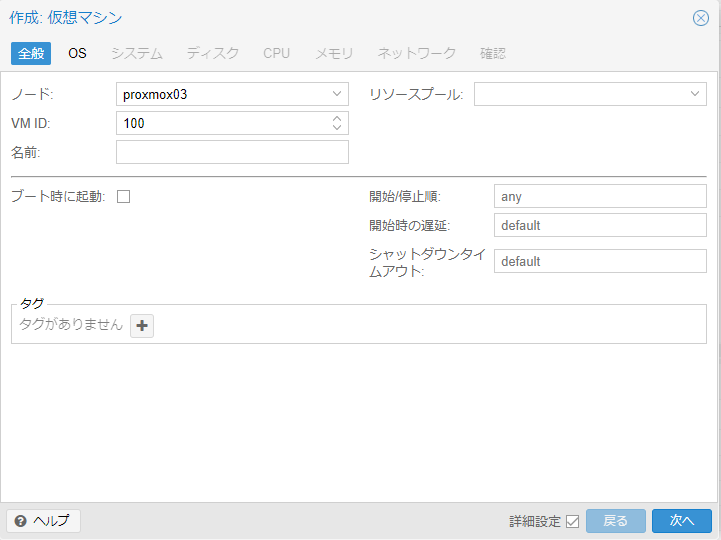The image size is (721, 540).
Task: Open the リソースプール dropdown
Action: pos(695,94)
